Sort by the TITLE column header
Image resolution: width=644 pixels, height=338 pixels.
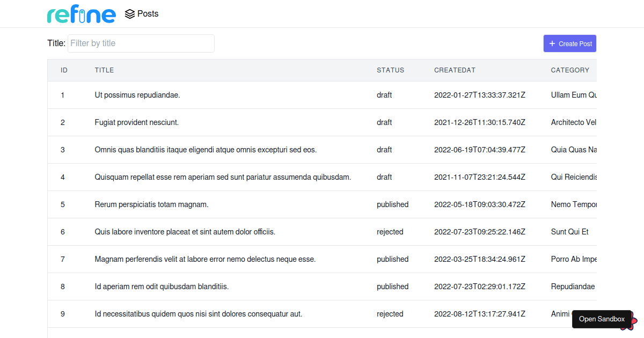(x=104, y=70)
